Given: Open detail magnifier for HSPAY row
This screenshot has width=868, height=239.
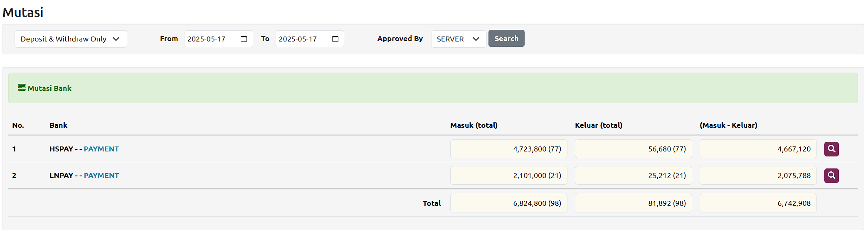Looking at the screenshot, I should tap(831, 149).
